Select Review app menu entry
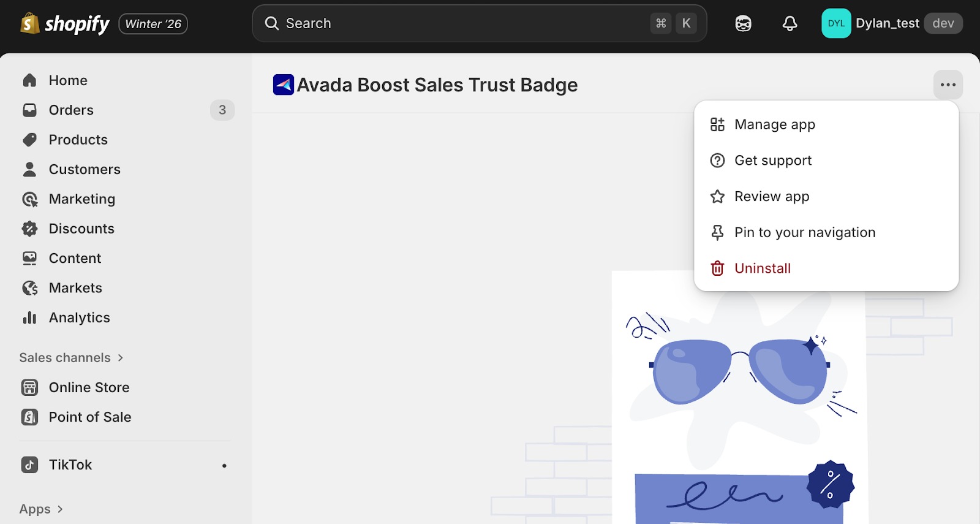The image size is (980, 524). click(x=826, y=196)
